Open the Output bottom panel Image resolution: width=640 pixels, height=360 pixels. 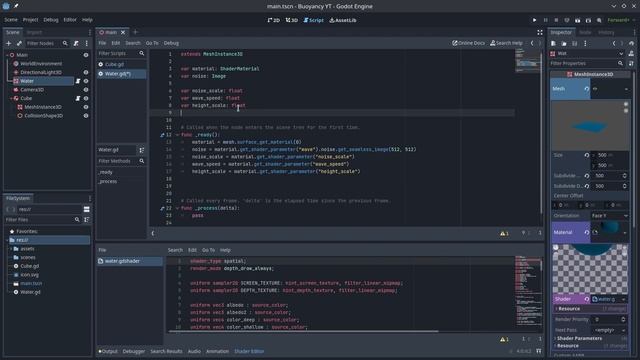point(108,351)
